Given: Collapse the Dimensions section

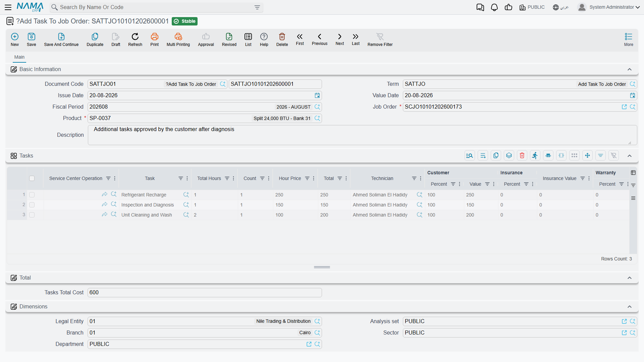Looking at the screenshot, I should point(630,307).
